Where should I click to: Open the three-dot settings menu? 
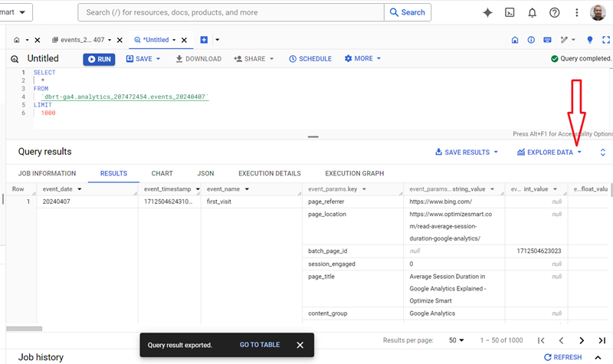[x=577, y=12]
